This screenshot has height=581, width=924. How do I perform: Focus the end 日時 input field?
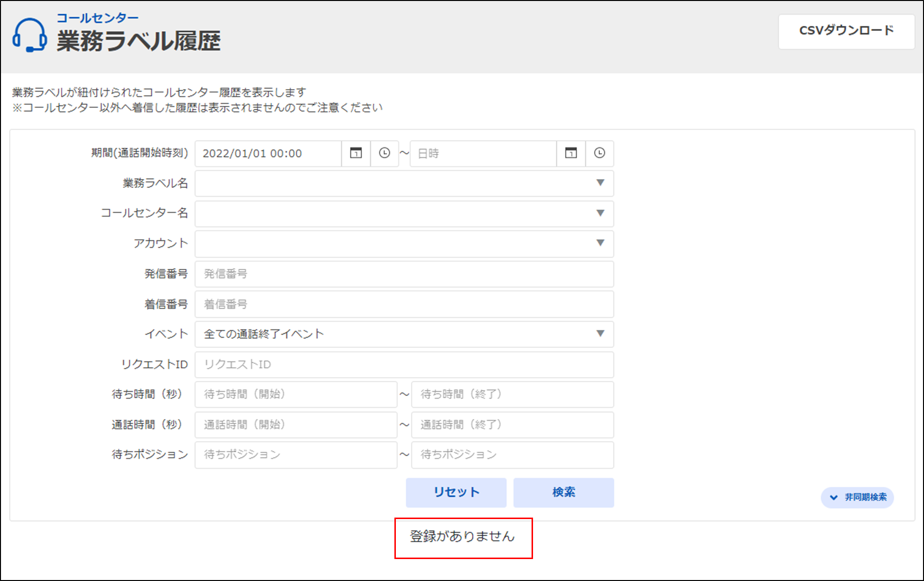(x=483, y=154)
